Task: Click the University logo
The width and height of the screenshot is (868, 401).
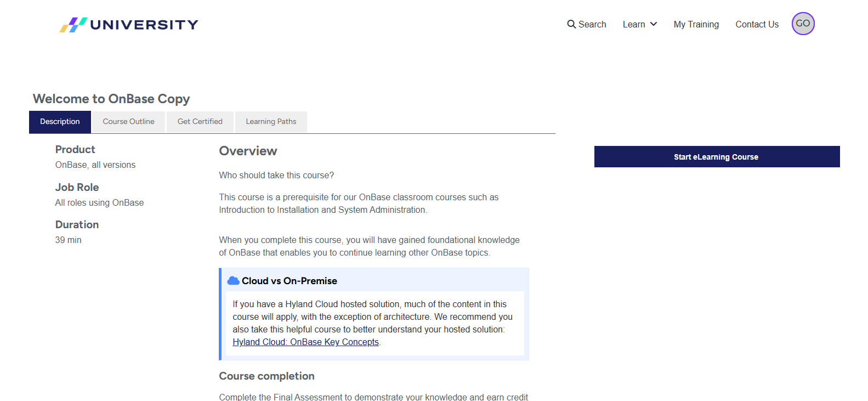Action: [x=129, y=25]
